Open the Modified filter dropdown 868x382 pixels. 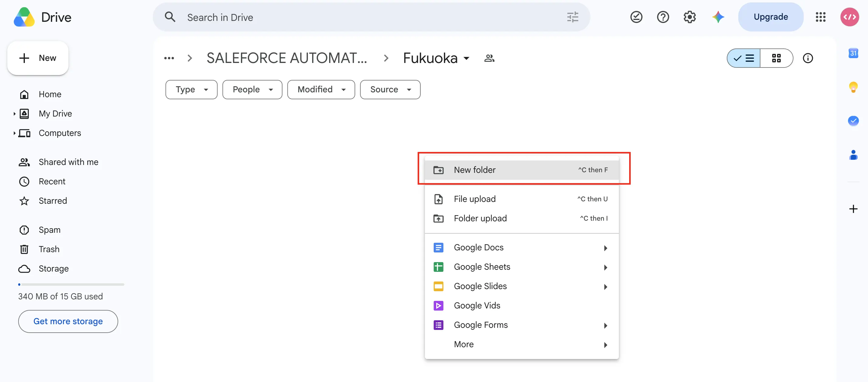point(321,90)
